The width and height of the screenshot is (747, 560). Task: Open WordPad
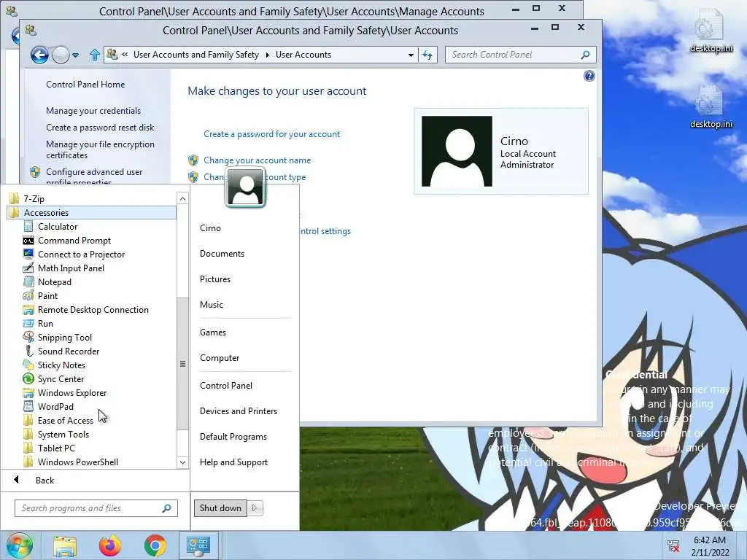tap(55, 406)
